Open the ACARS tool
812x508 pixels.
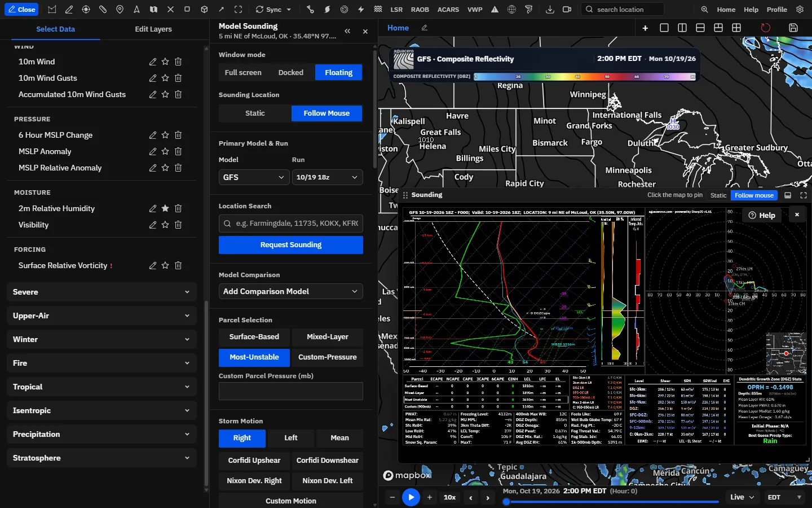click(448, 10)
